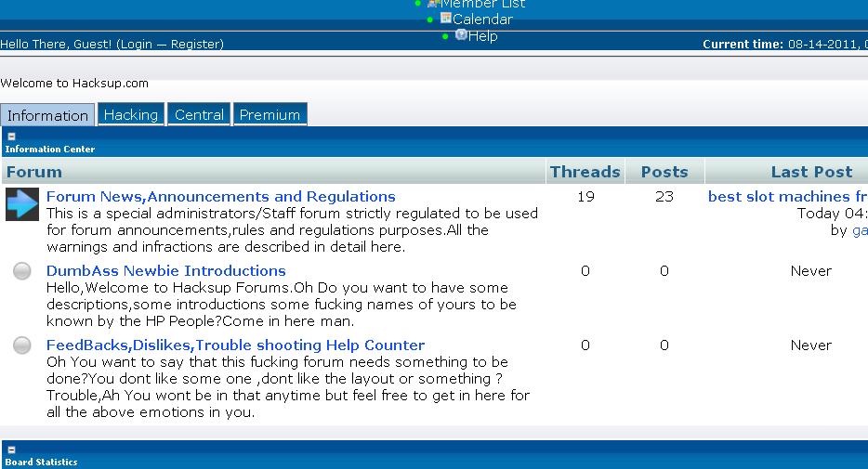Click the grey status icon beside FeedBacks forum
The image size is (868, 469).
(x=22, y=345)
